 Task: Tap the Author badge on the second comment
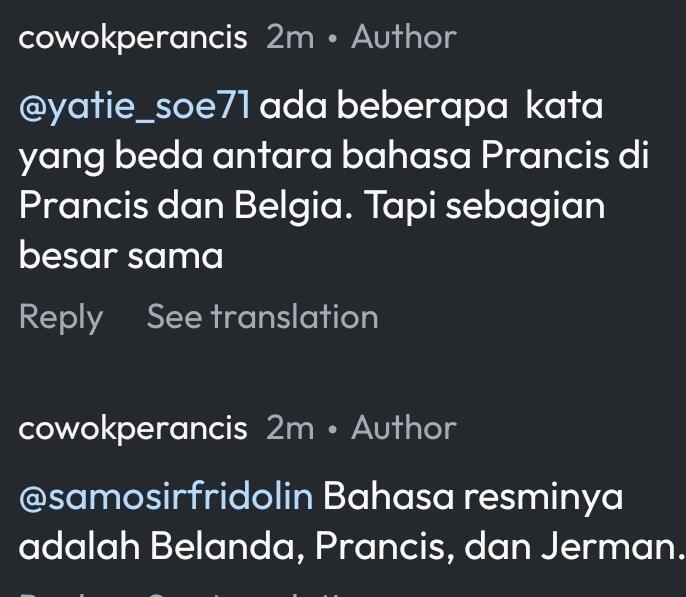click(x=404, y=428)
